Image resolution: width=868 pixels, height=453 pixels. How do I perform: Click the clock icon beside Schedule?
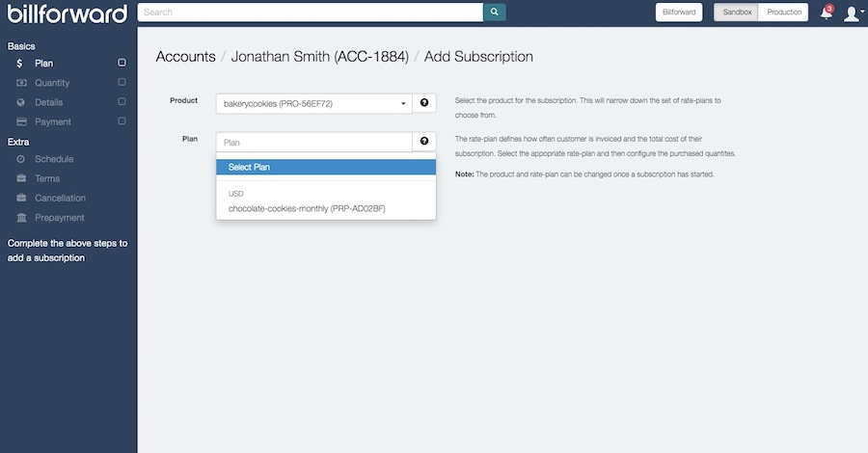pos(21,159)
